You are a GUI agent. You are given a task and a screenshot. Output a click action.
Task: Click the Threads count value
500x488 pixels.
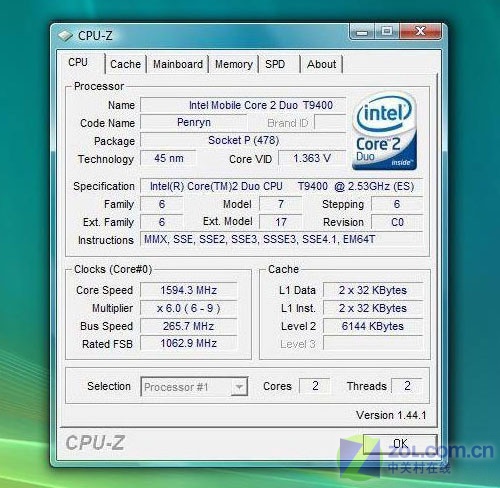pos(407,386)
